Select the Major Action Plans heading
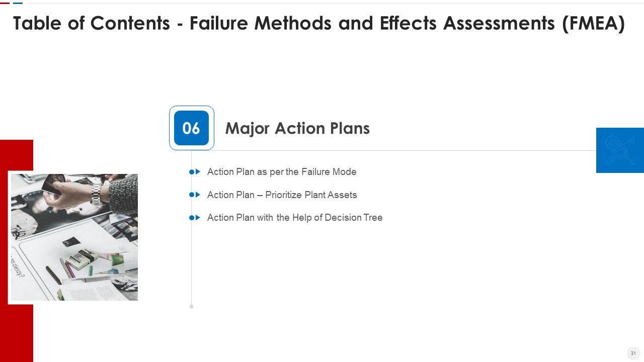The image size is (644, 362). 297,128
